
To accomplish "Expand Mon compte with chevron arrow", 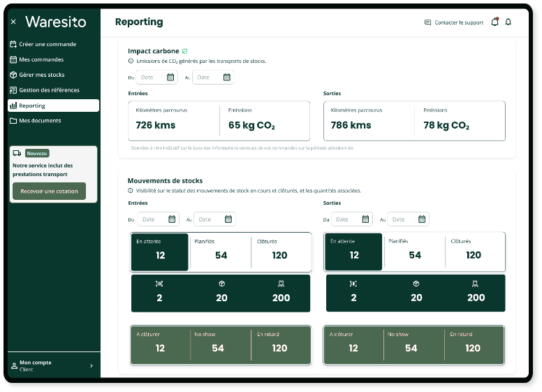I will (x=91, y=365).
